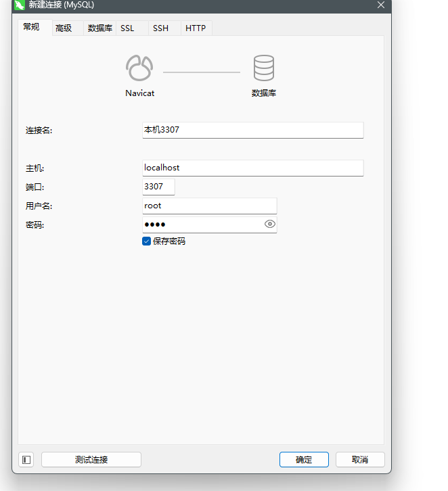Switch to the 常规 tab
This screenshot has height=491, width=448.
tap(31, 28)
